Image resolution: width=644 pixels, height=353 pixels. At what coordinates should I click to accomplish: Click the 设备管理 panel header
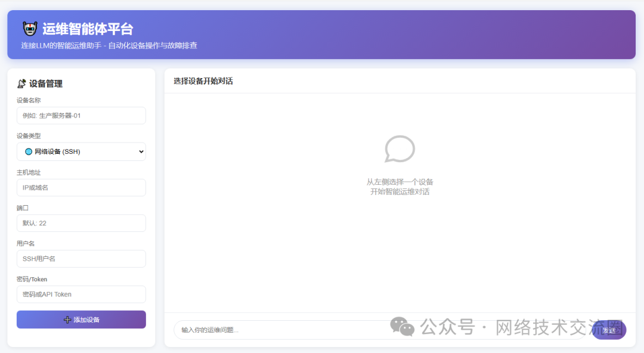click(x=47, y=83)
